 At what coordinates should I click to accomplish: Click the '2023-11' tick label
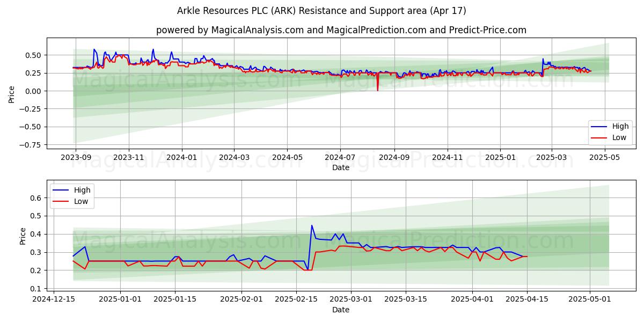[129, 157]
